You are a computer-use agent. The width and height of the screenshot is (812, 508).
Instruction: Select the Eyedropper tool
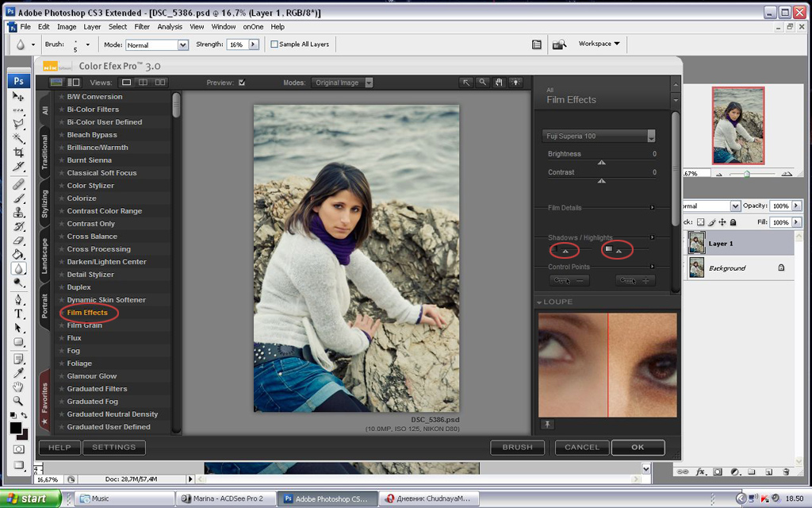pyautogui.click(x=18, y=373)
